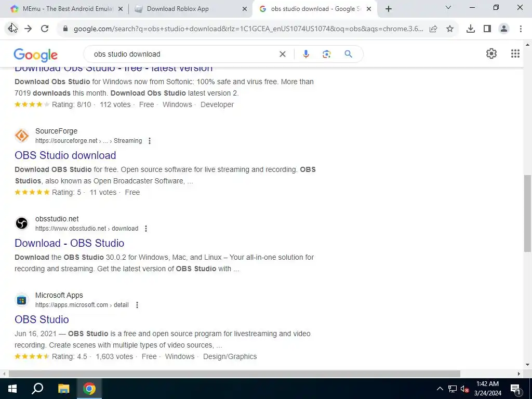Click the obsstudio.net OBS favicon
This screenshot has width=532, height=399.
tap(22, 223)
